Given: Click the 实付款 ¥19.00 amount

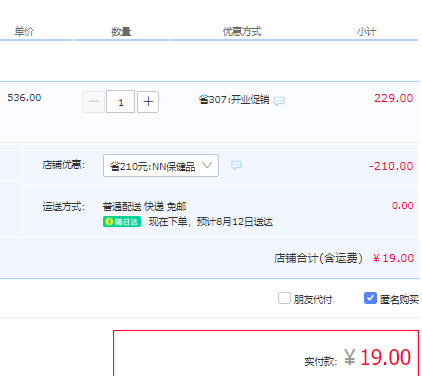Looking at the screenshot, I should 357,358.
